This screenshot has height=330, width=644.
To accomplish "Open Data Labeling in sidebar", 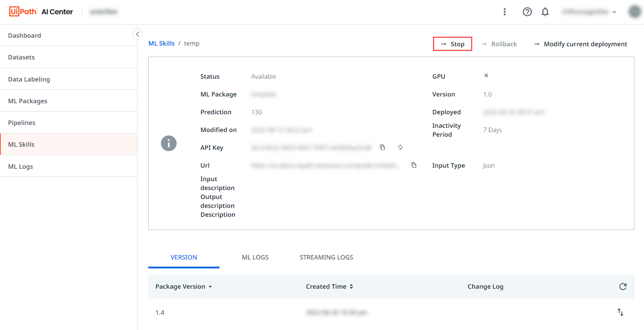I will click(x=69, y=79).
